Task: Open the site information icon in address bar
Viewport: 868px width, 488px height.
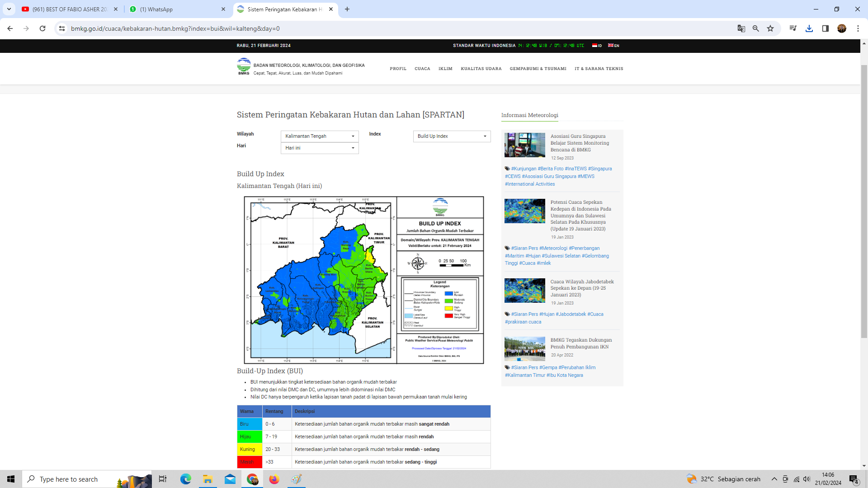Action: pyautogui.click(x=62, y=28)
